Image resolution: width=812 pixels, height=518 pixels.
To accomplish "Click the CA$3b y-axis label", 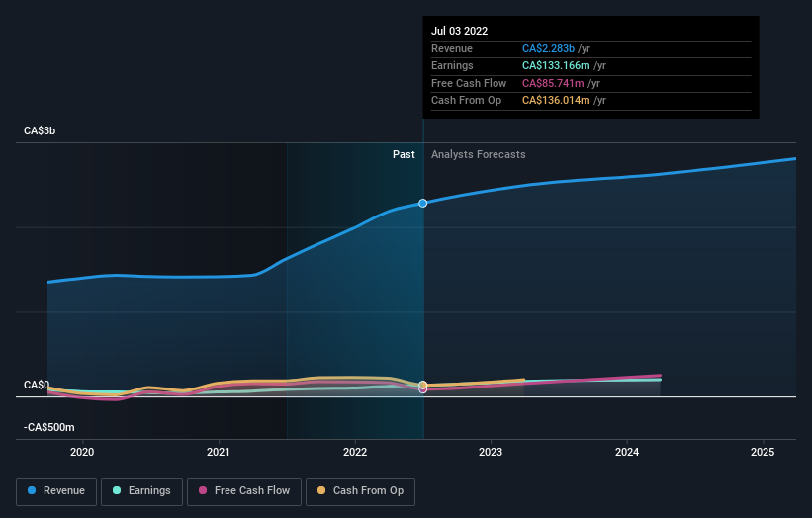I will click(40, 130).
